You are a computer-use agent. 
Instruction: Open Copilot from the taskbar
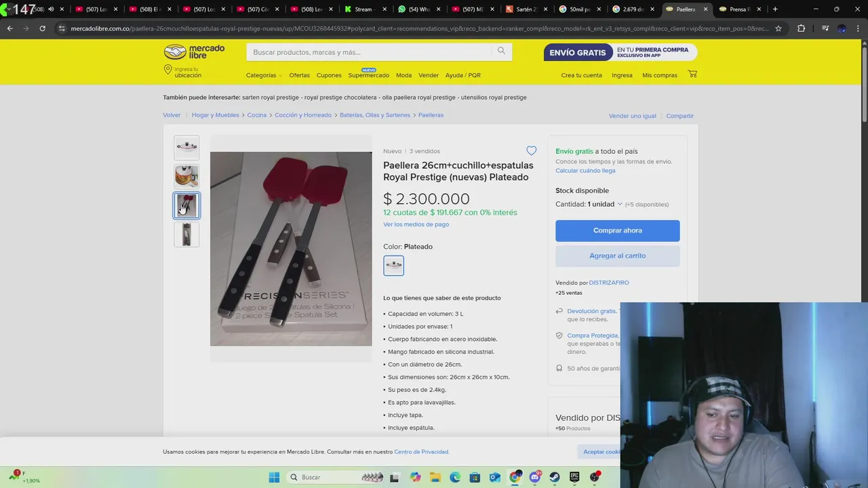pyautogui.click(x=415, y=477)
